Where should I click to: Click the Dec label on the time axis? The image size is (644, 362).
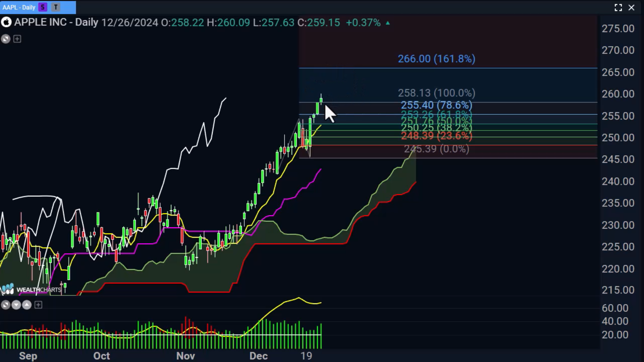pos(258,356)
